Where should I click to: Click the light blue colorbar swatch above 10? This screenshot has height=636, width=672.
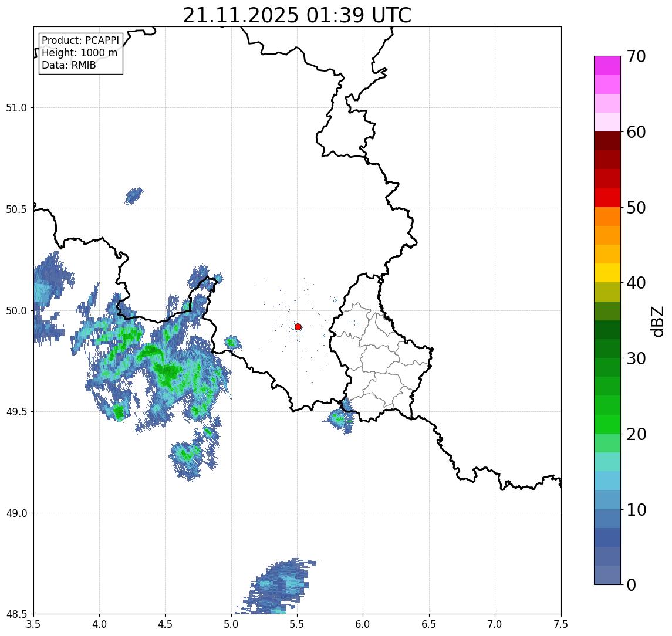tap(607, 499)
